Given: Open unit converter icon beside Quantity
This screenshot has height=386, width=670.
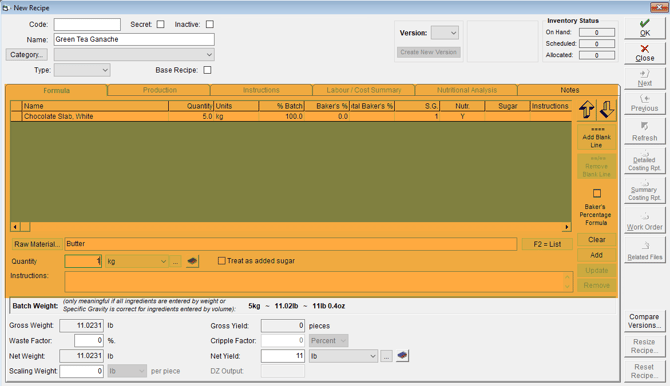Looking at the screenshot, I should [192, 261].
